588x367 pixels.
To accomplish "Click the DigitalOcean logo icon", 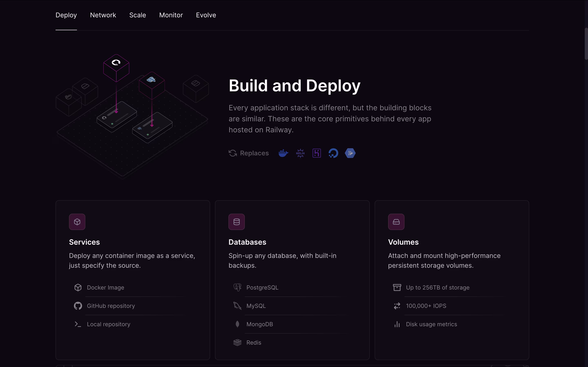I will (333, 153).
